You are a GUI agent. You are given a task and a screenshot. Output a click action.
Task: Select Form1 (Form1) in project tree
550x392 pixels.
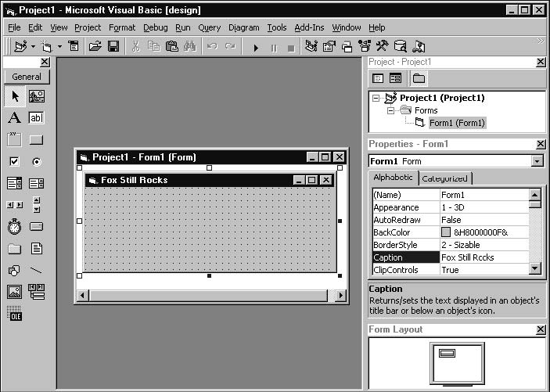tap(457, 123)
